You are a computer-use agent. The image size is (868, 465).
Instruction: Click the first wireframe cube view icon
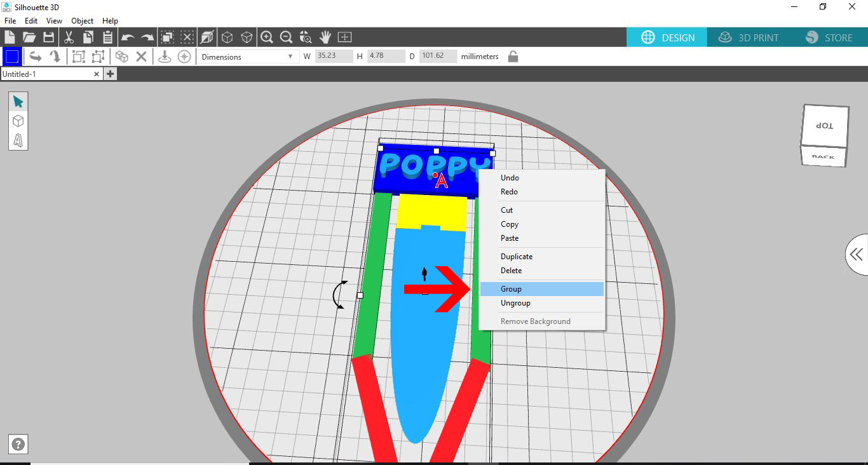(x=227, y=37)
